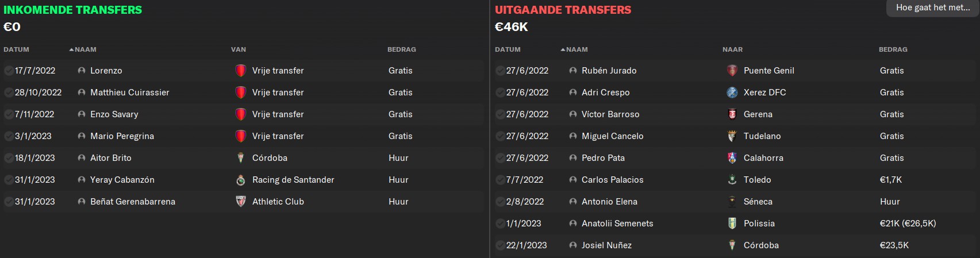Open the 'Hoe gaat het met...' button
The height and width of the screenshot is (258, 980).
point(933,8)
